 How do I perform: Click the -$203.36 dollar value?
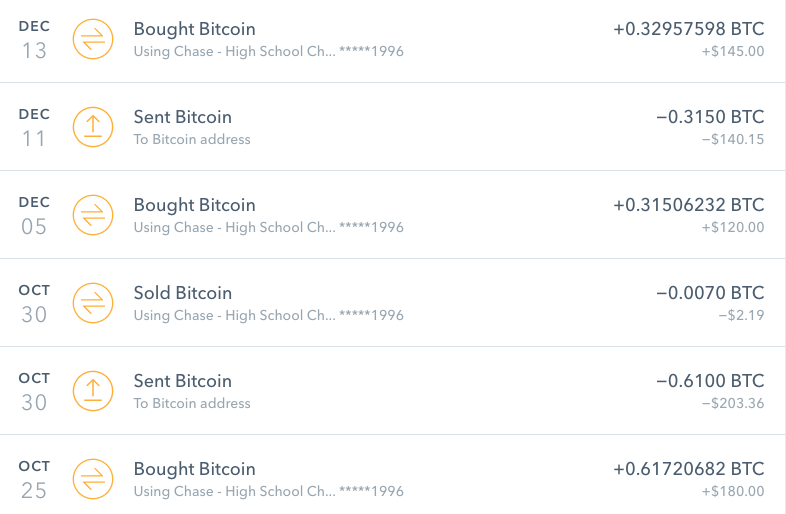[x=732, y=403]
